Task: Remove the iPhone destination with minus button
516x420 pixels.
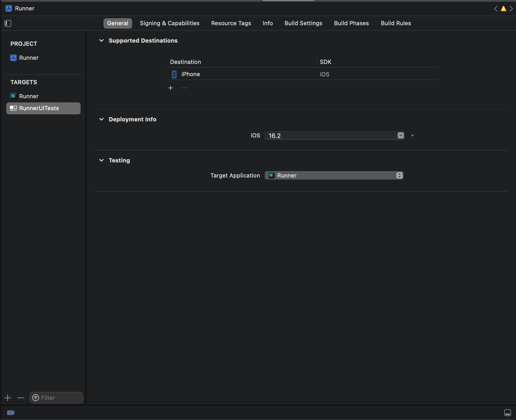Action: coord(184,88)
